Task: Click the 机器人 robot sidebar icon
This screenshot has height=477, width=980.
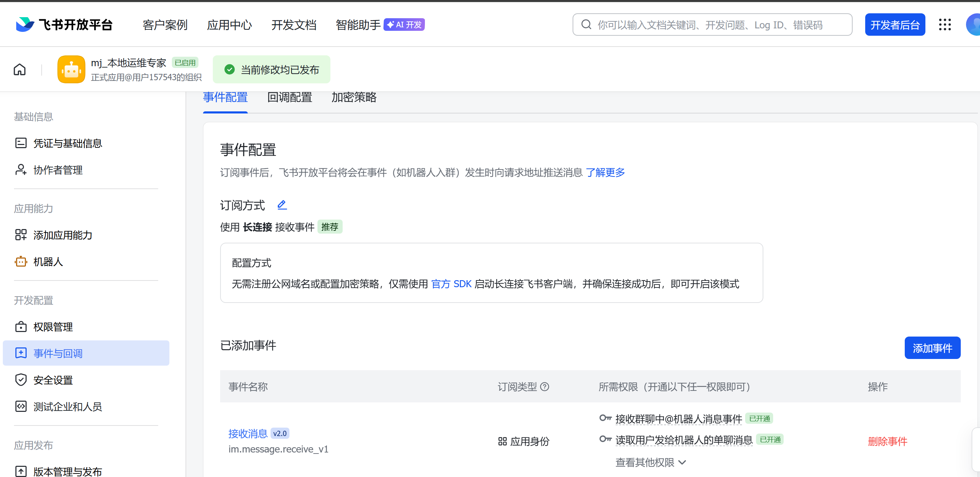Action: point(21,262)
